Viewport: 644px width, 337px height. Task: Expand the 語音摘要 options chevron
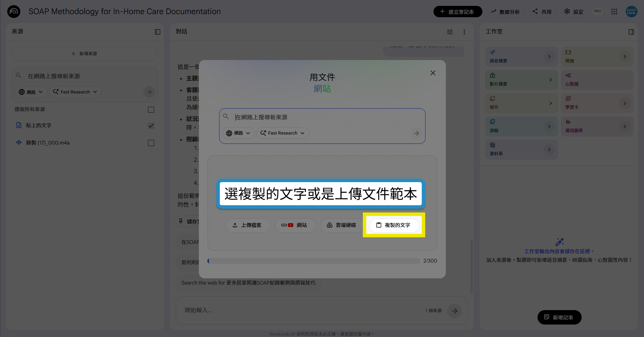(x=549, y=57)
